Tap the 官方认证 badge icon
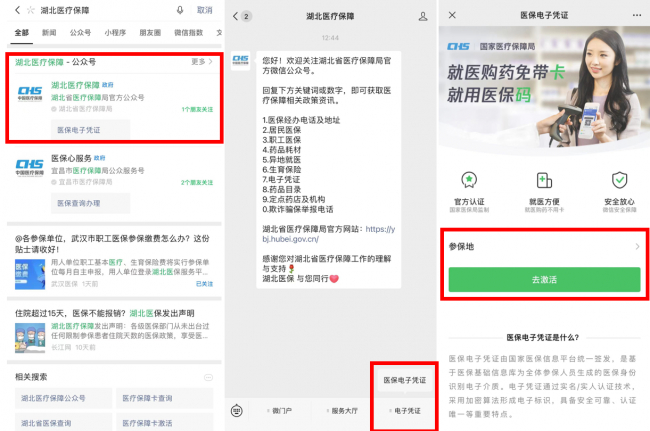Image resolution: width=650 pixels, height=431 pixels. 469,180
